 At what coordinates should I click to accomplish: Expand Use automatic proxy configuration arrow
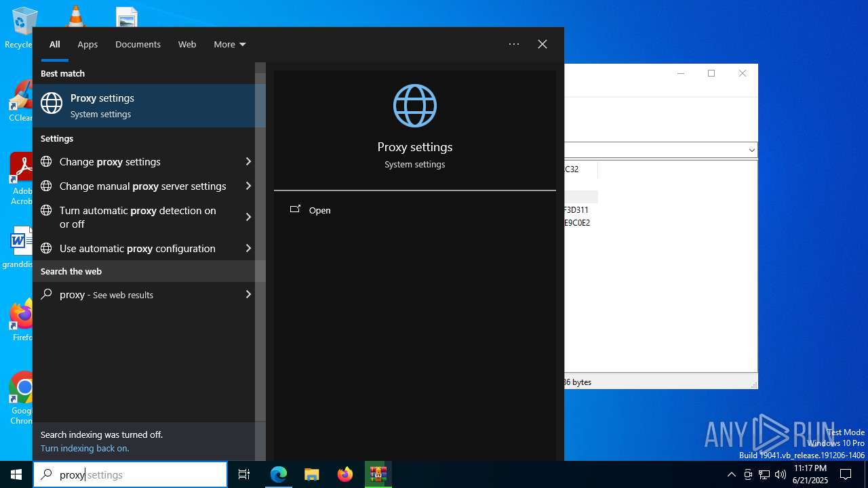(x=248, y=248)
